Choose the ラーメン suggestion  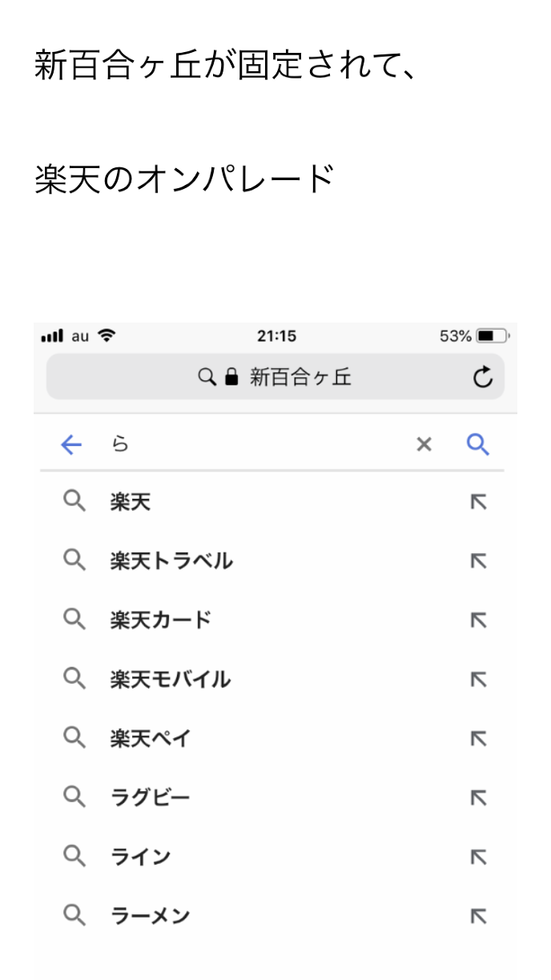click(x=151, y=917)
